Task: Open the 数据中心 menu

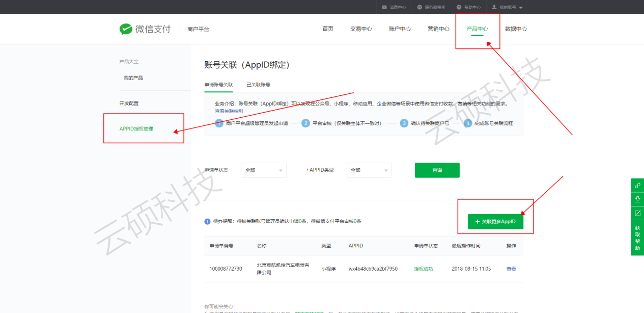Action: 516,29
